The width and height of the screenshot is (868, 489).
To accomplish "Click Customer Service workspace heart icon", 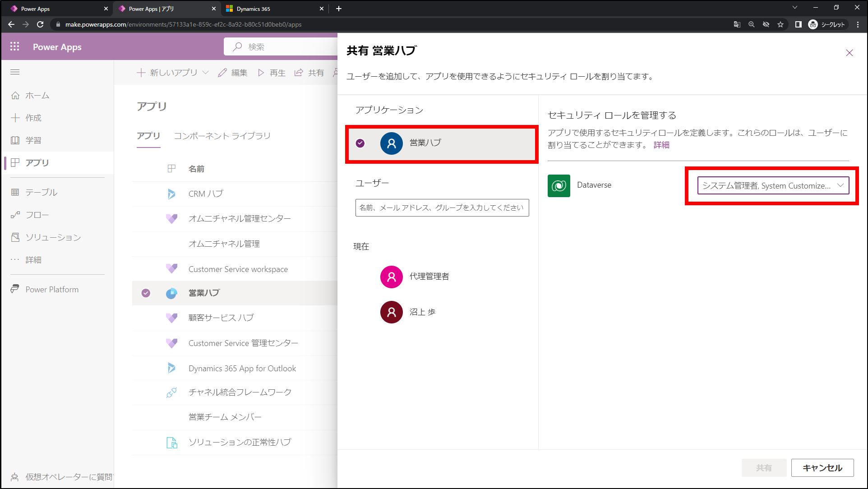I will 171,268.
